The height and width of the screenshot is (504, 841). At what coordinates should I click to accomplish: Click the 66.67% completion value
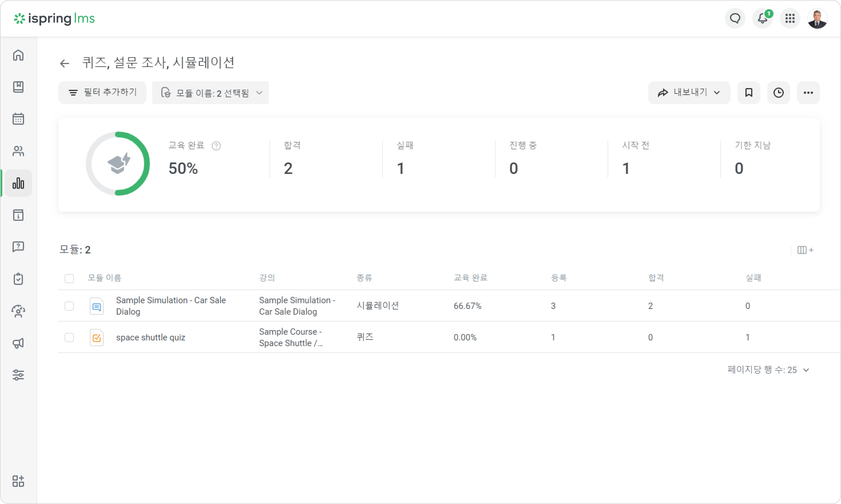pos(467,306)
